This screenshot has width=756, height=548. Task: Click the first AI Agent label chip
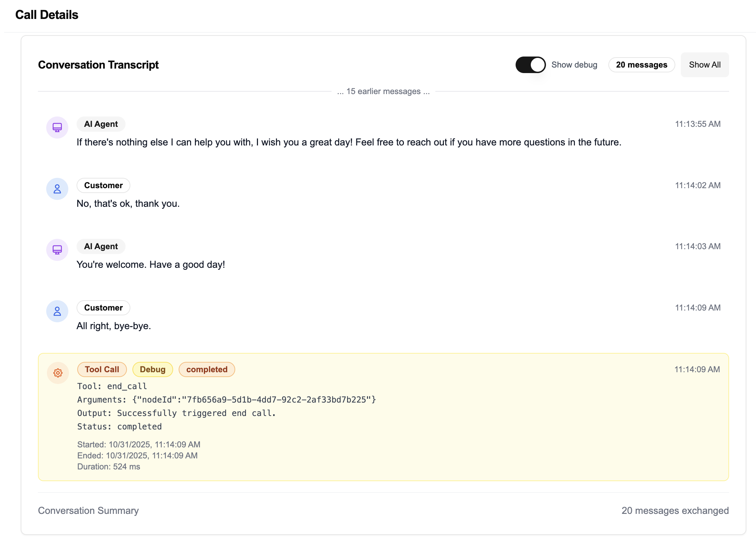point(101,124)
